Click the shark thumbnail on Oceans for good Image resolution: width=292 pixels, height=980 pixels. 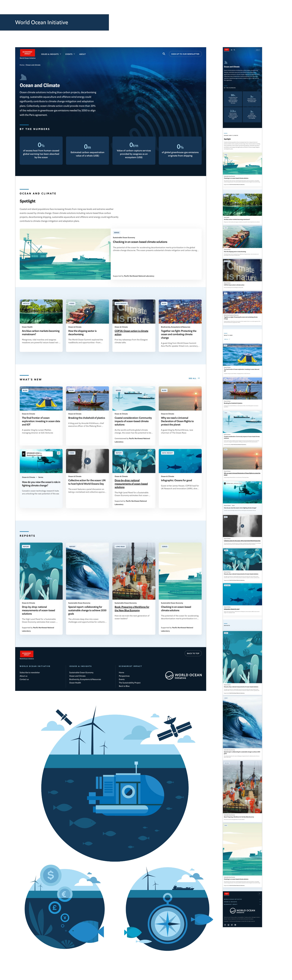click(x=180, y=461)
